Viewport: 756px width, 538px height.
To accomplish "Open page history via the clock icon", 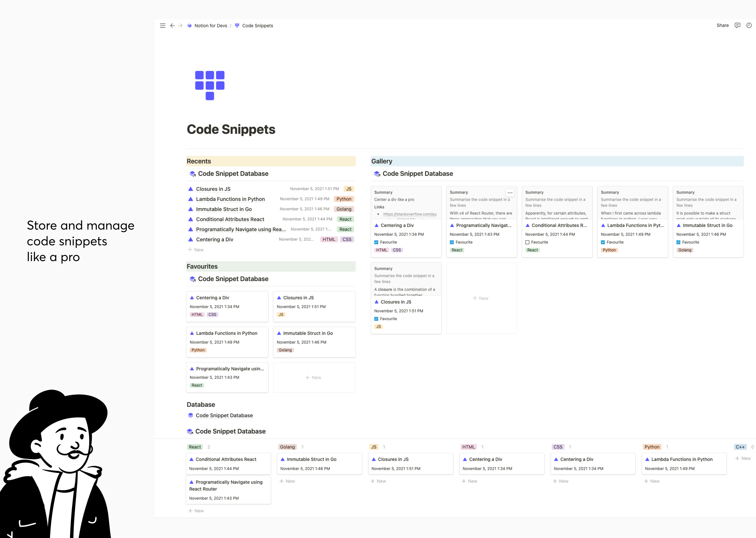I will pyautogui.click(x=749, y=25).
